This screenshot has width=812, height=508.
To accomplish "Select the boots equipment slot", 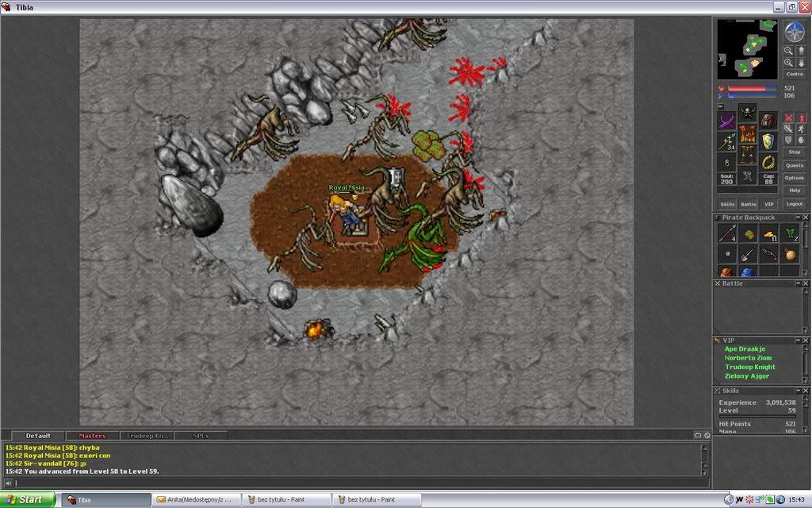I will pyautogui.click(x=748, y=175).
